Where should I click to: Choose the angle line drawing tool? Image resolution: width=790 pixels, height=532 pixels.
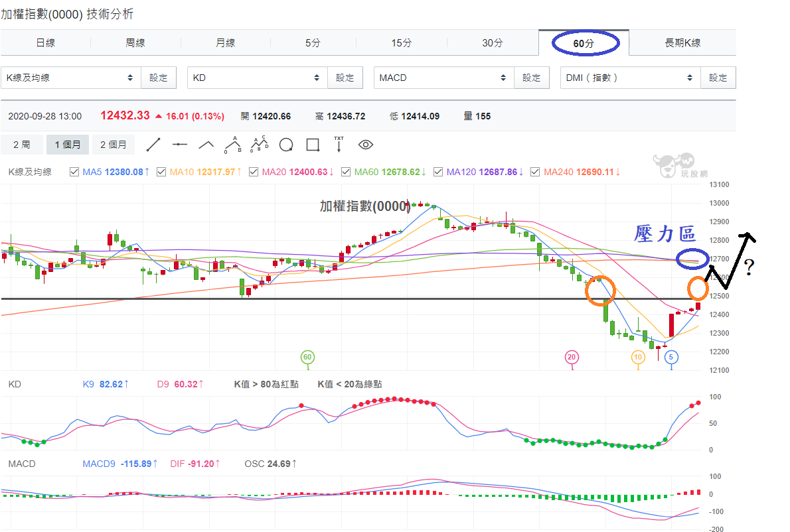pyautogui.click(x=206, y=145)
